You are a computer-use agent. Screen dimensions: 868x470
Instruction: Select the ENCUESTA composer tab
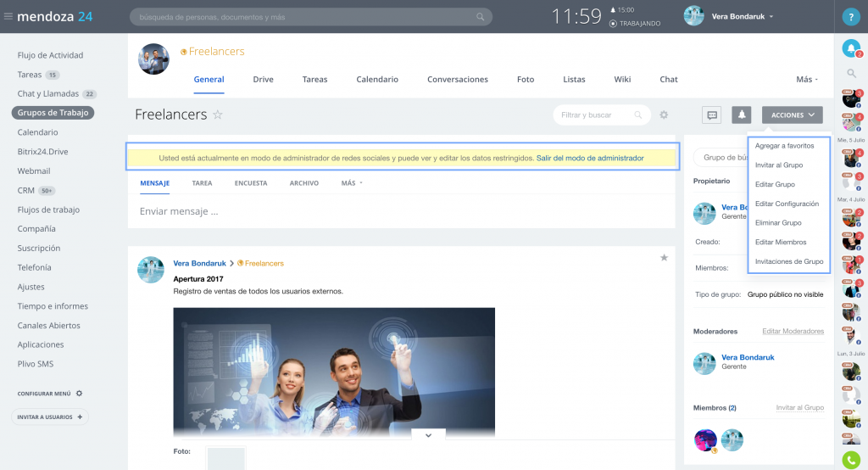coord(251,183)
